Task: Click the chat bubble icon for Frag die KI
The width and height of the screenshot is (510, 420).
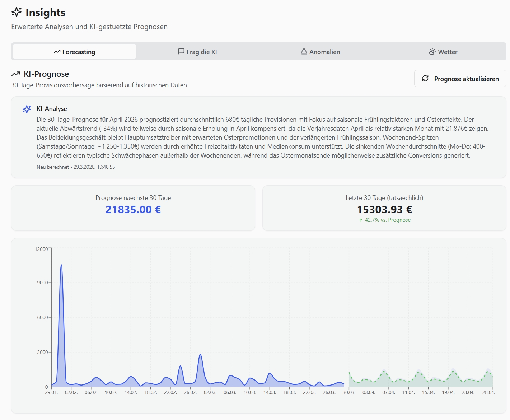Action: click(x=181, y=52)
